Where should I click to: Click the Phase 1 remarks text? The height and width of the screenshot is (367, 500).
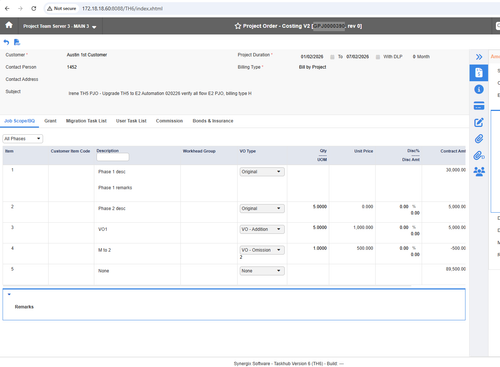115,188
